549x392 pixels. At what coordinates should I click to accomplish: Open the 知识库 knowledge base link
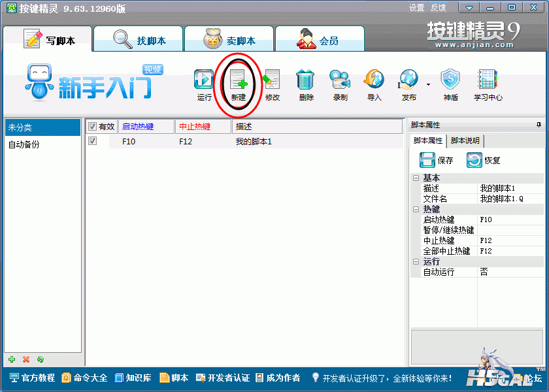coord(133,378)
